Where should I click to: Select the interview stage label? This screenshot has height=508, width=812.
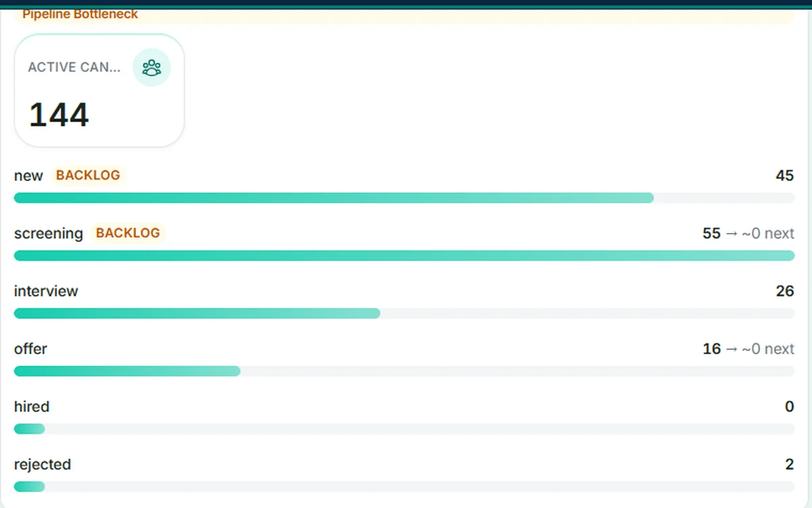(46, 291)
